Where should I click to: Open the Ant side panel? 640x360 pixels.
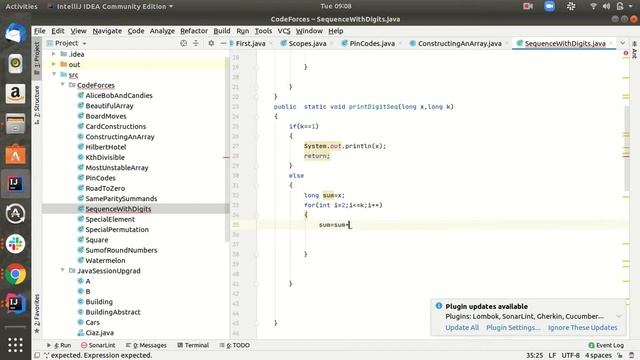tap(634, 50)
